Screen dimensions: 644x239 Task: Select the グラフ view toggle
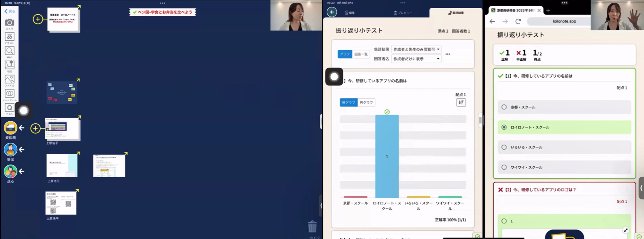[345, 54]
